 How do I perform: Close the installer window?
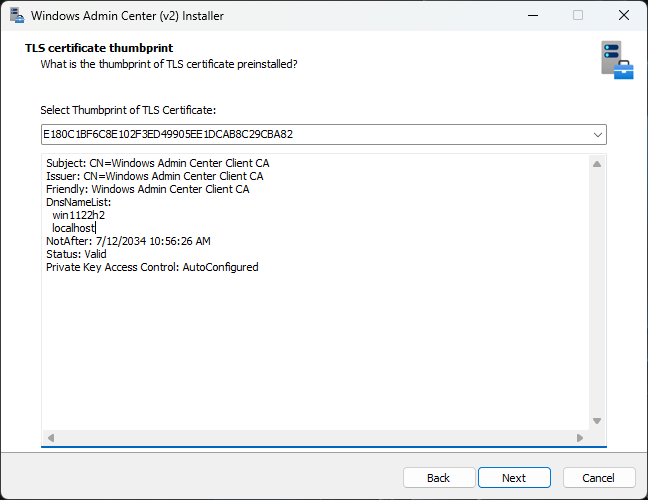tap(623, 16)
